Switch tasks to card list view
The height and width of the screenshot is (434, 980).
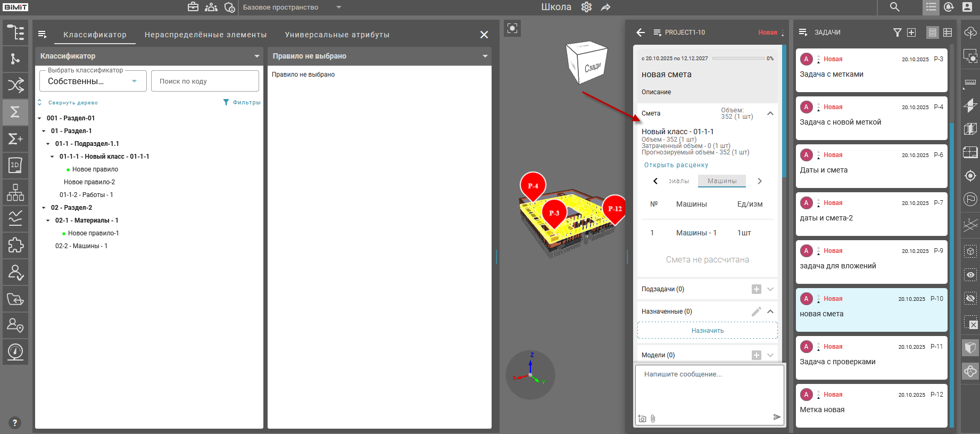pyautogui.click(x=932, y=32)
